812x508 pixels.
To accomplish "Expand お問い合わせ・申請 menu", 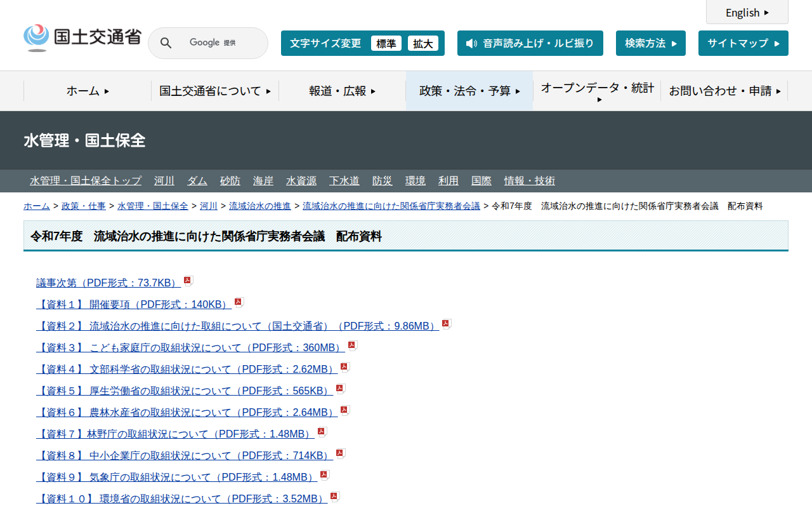I will pos(724,91).
